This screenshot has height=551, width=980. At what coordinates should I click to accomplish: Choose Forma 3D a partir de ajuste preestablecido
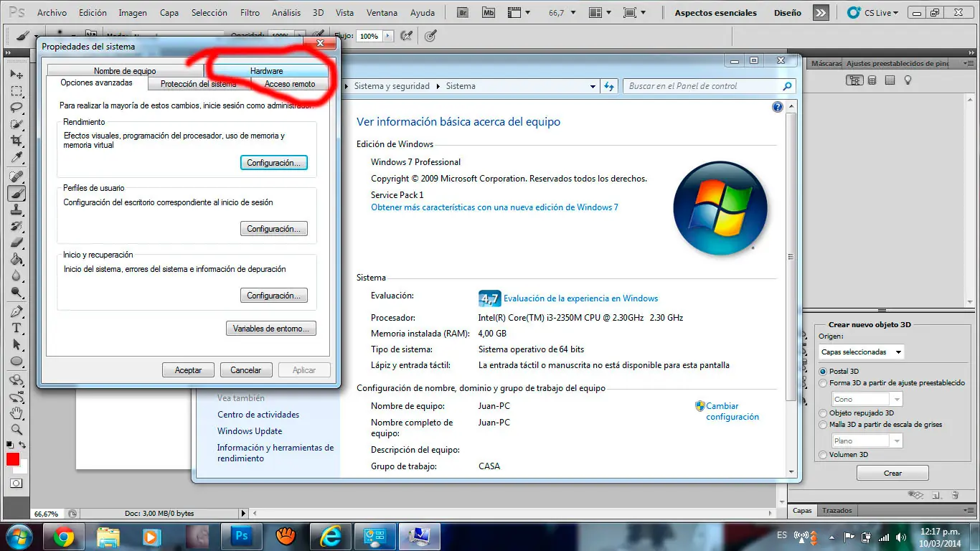892,383
